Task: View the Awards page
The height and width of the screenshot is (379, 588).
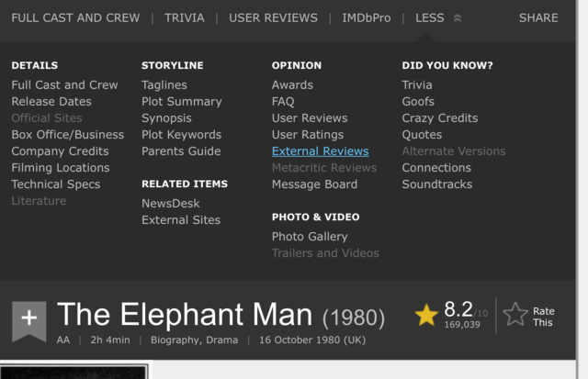Action: point(292,85)
